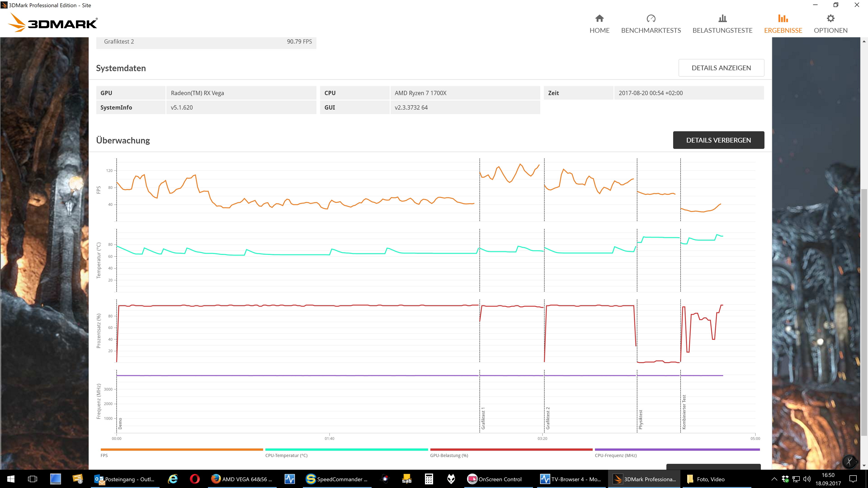
Task: Open Optionen gear icon
Action: pyautogui.click(x=830, y=19)
